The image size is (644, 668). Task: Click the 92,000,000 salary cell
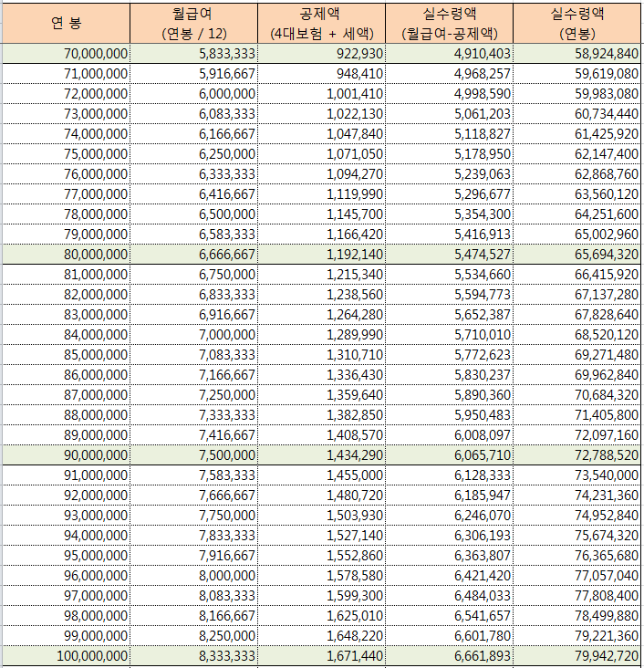click(66, 495)
